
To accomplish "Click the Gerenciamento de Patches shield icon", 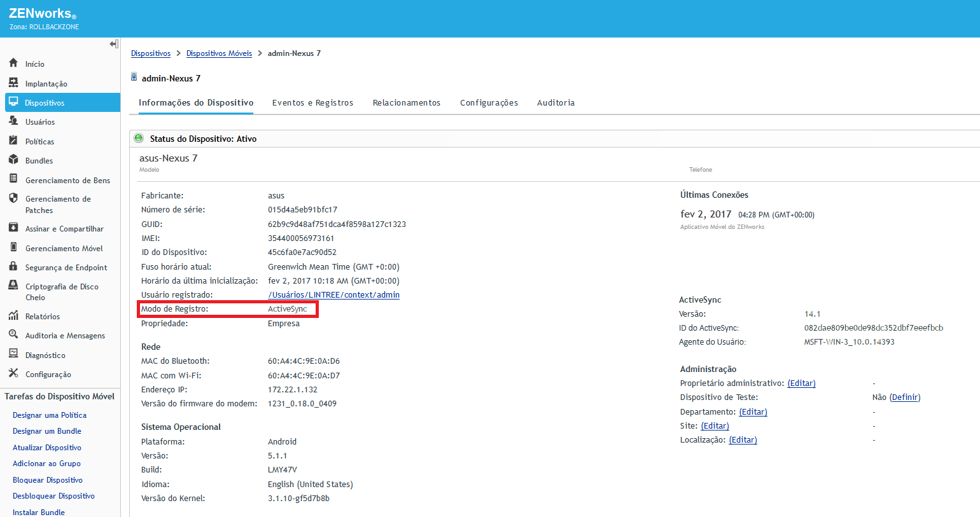I will click(13, 198).
